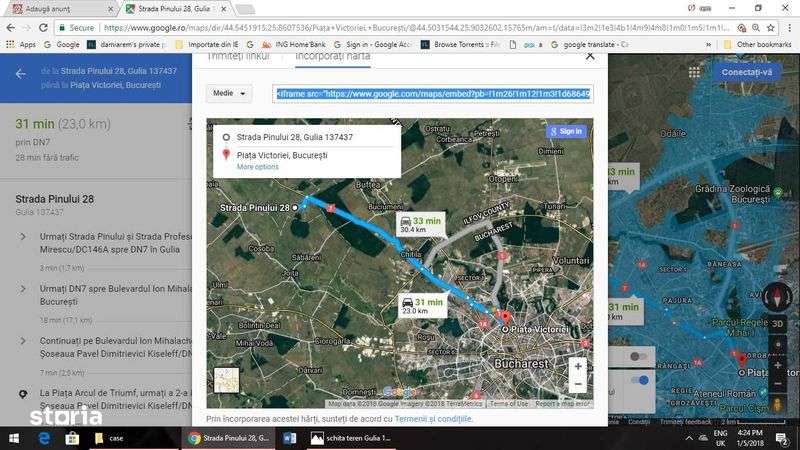800x450 pixels.
Task: Click the Piața Victoriei destination pin on preview map
Action: (505, 319)
